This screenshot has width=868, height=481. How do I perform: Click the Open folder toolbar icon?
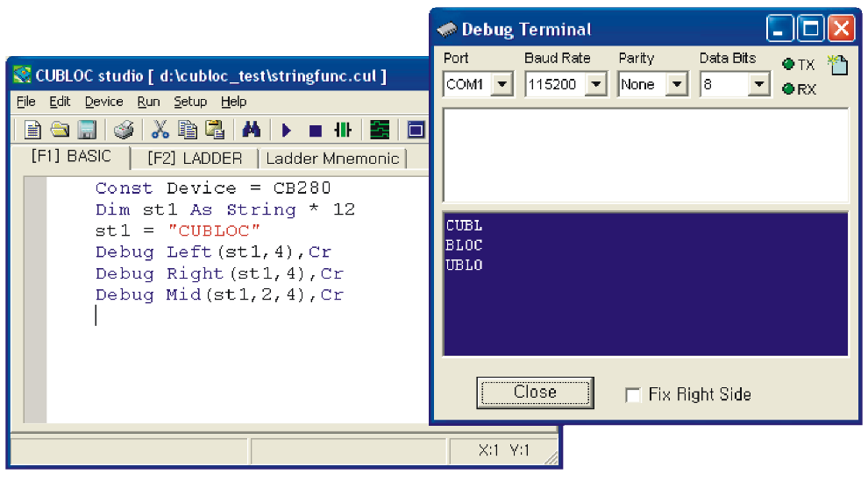point(60,131)
